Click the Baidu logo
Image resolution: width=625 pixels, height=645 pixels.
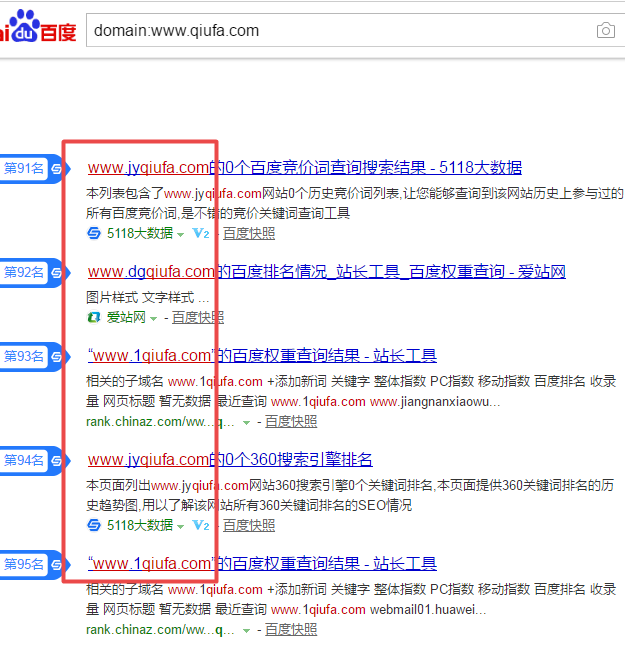pos(38,26)
